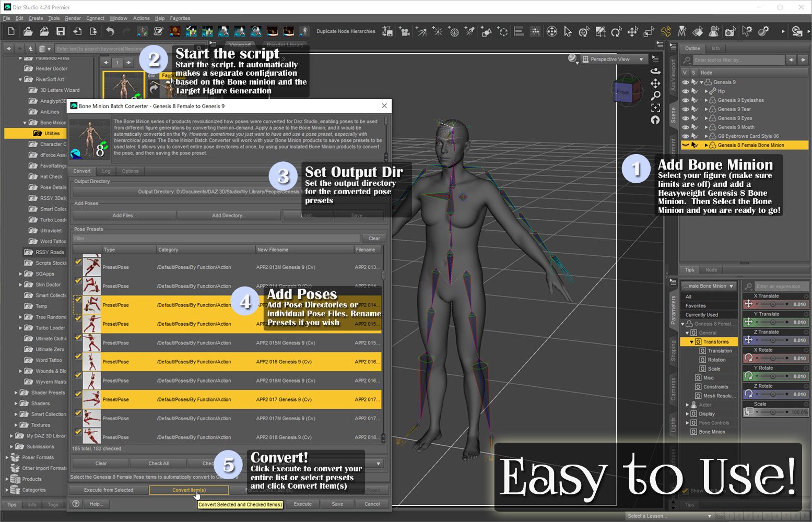Click the Open file folder icon
The height and width of the screenshot is (522, 812).
[28, 32]
